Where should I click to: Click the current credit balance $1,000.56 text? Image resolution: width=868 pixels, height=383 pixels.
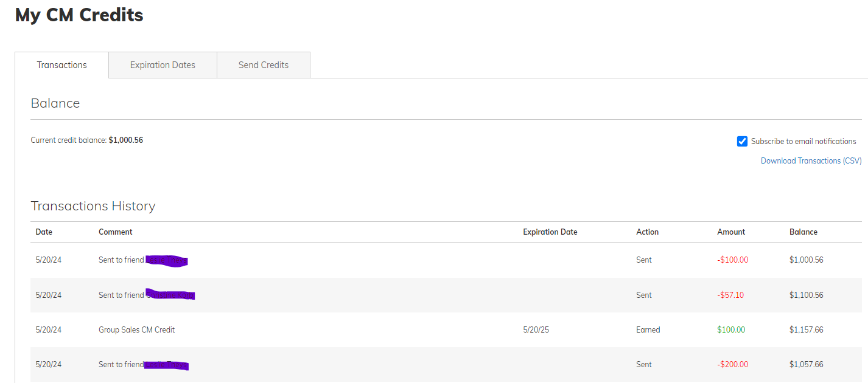[125, 140]
